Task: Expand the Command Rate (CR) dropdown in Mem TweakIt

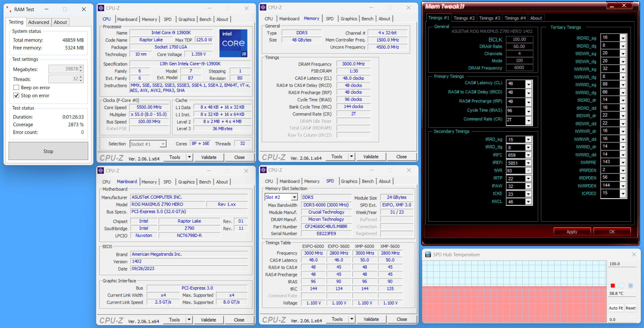Action: [529, 120]
